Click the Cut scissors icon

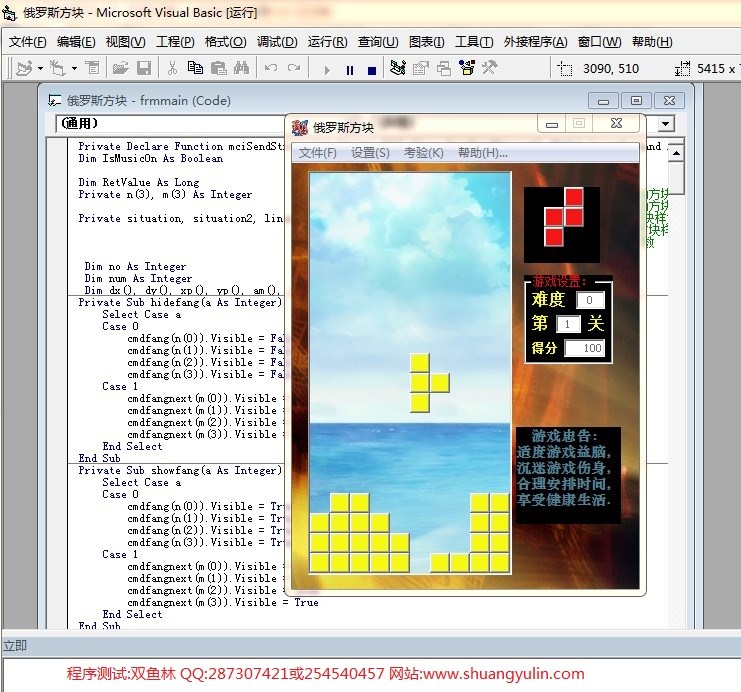click(172, 69)
